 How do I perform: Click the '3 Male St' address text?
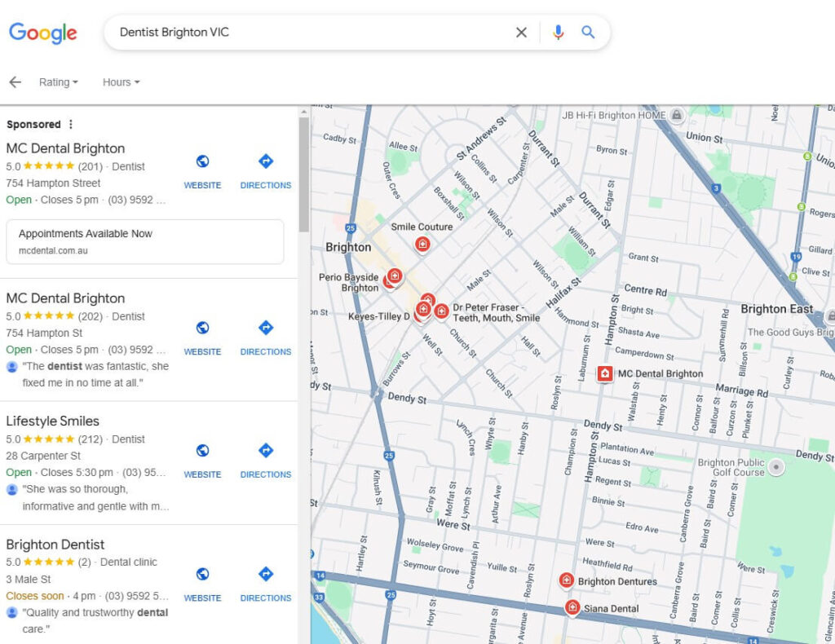click(x=29, y=579)
